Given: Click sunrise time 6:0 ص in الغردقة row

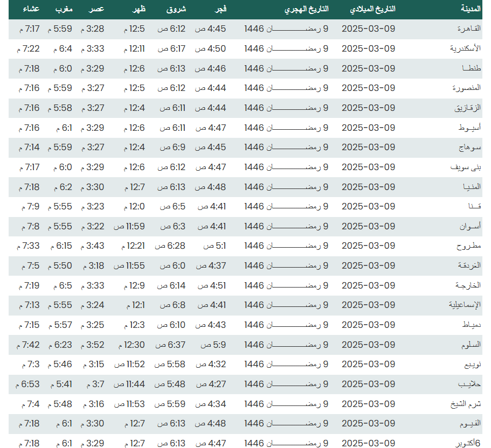Looking at the screenshot, I should click(x=172, y=265).
